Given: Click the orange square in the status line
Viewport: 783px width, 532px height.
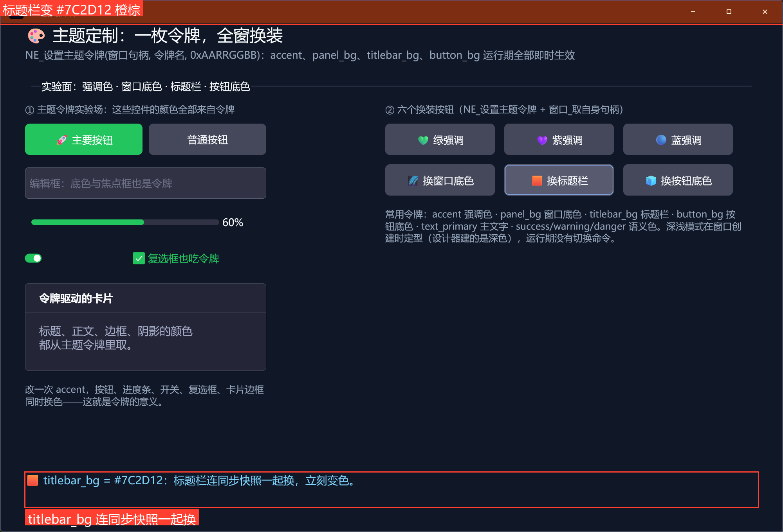Looking at the screenshot, I should [x=33, y=480].
